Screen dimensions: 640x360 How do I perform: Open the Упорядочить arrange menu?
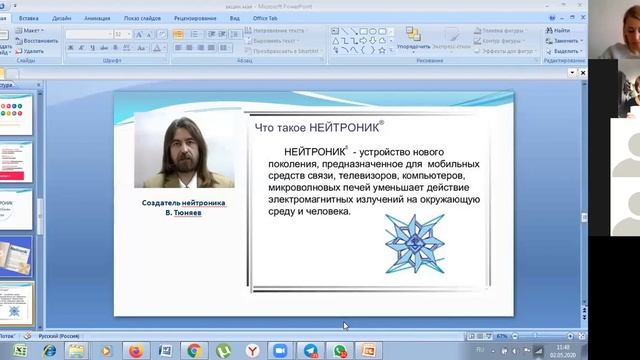point(413,40)
